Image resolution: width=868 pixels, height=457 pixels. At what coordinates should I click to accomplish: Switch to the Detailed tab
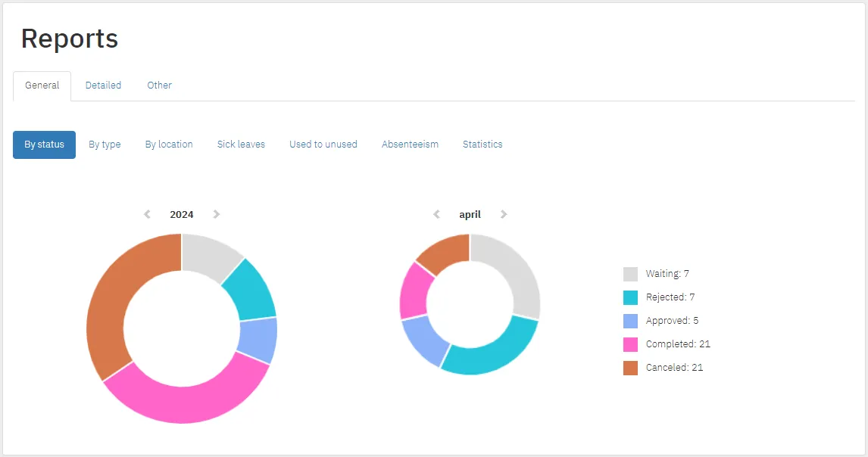[x=103, y=85]
